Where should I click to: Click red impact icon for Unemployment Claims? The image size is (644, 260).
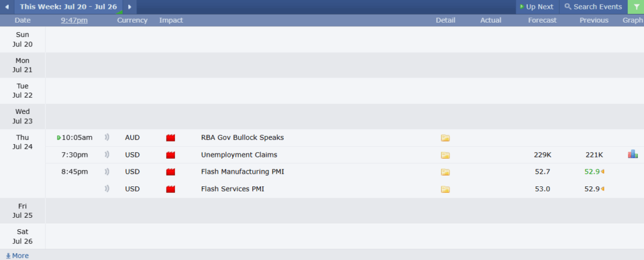pyautogui.click(x=170, y=155)
